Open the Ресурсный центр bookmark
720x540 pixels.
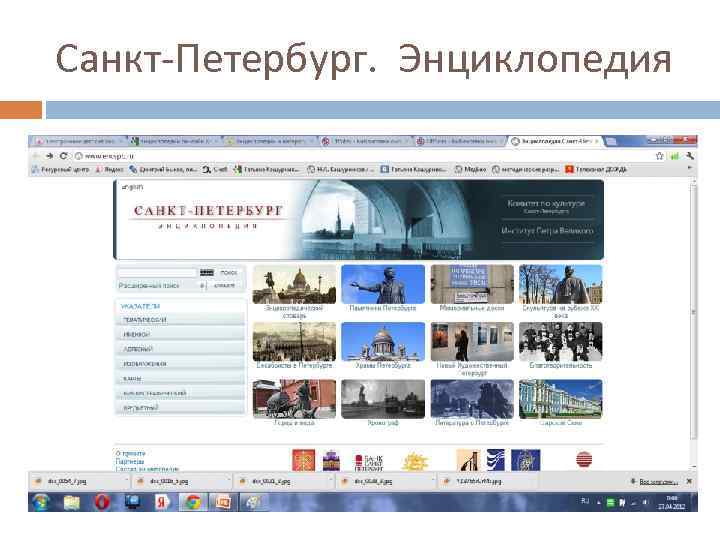pos(61,169)
